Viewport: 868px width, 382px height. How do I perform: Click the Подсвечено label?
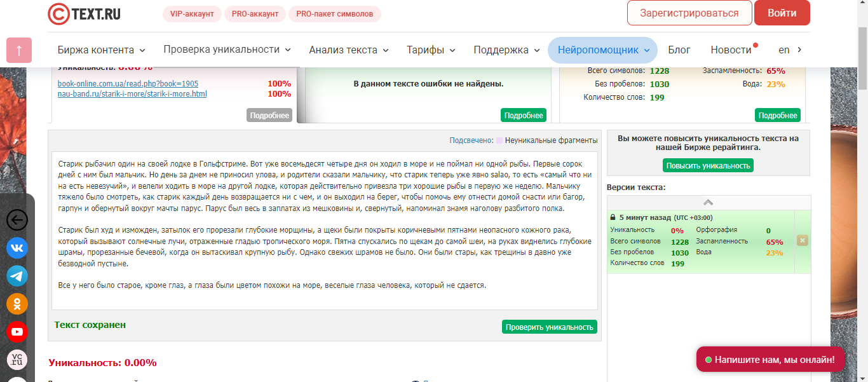coord(471,140)
